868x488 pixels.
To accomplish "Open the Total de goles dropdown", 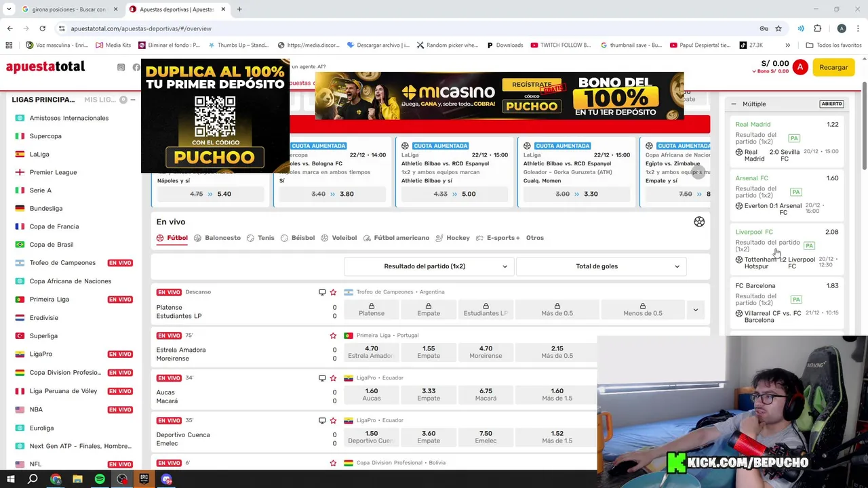I will coord(601,266).
